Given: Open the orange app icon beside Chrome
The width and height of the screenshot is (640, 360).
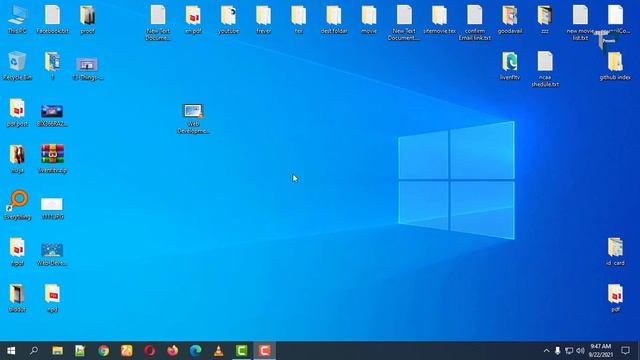Looking at the screenshot, I should (127, 351).
